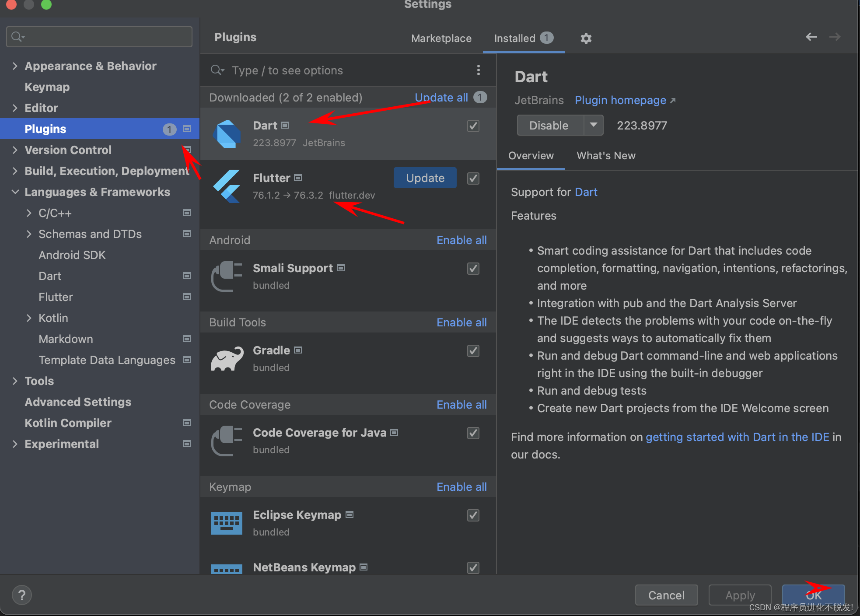Uncheck the Dart plugin checkbox

[473, 126]
